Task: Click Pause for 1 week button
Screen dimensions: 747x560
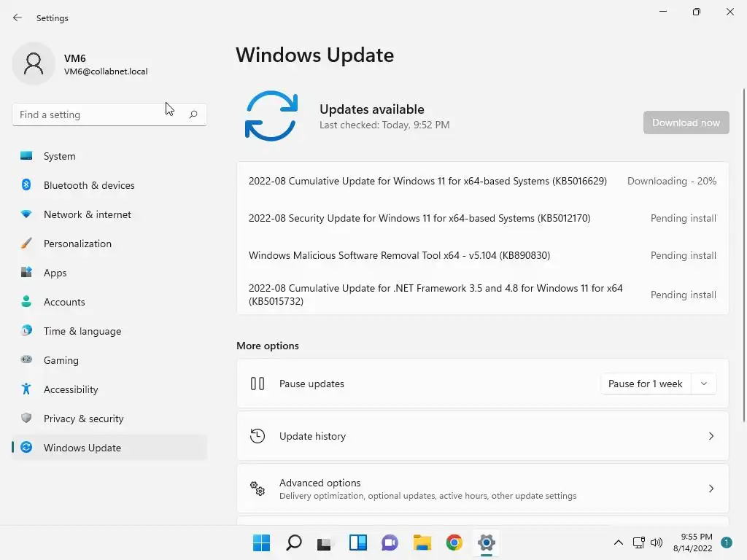Action: [x=646, y=384]
